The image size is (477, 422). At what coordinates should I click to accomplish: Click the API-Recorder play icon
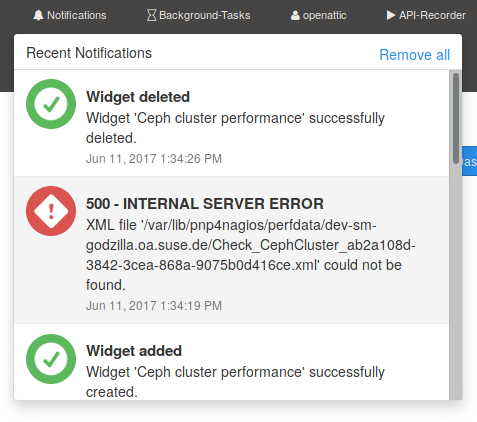tap(391, 15)
